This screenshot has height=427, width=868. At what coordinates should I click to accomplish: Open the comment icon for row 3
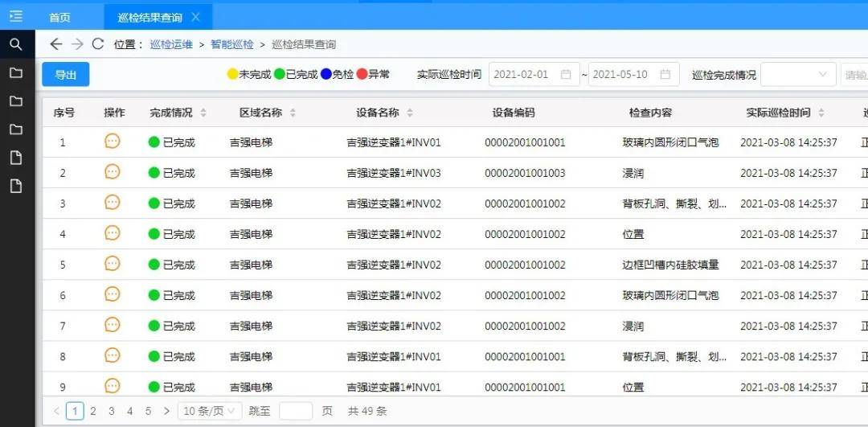tap(113, 203)
